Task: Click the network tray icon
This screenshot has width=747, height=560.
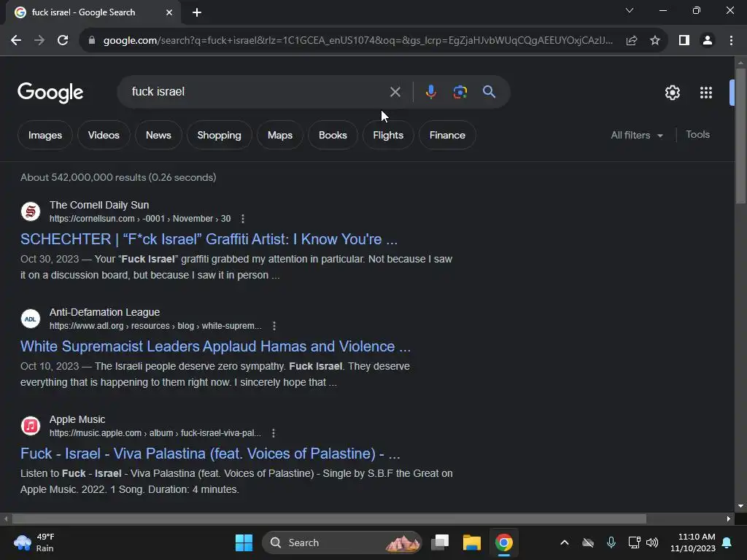Action: pyautogui.click(x=634, y=542)
